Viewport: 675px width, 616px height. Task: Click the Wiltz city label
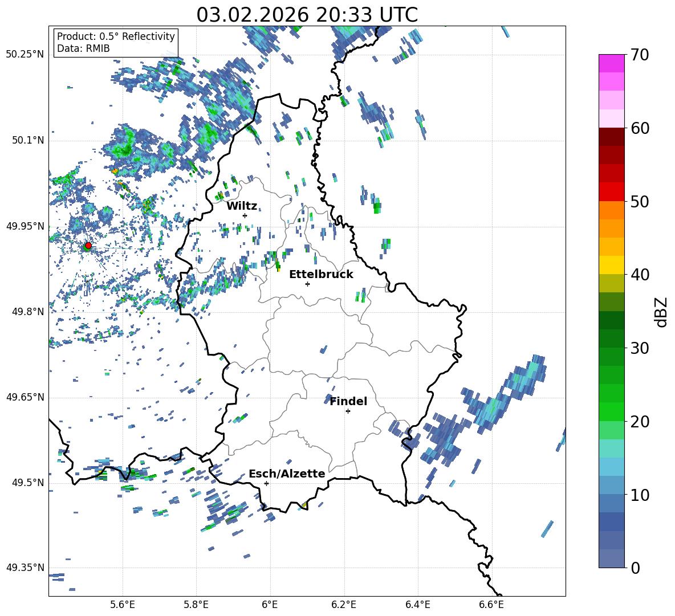(242, 206)
